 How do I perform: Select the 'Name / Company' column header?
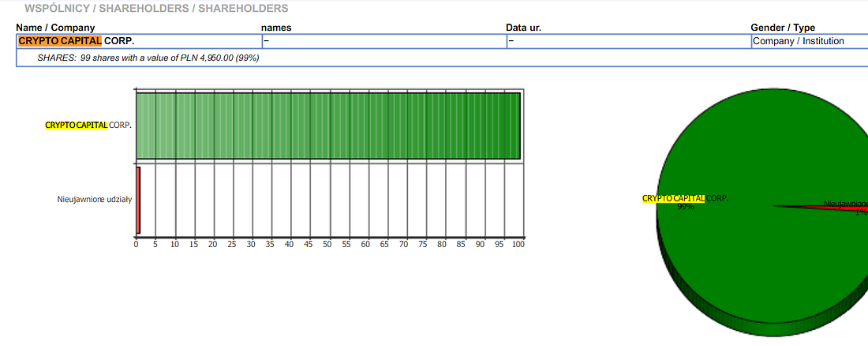click(x=55, y=28)
